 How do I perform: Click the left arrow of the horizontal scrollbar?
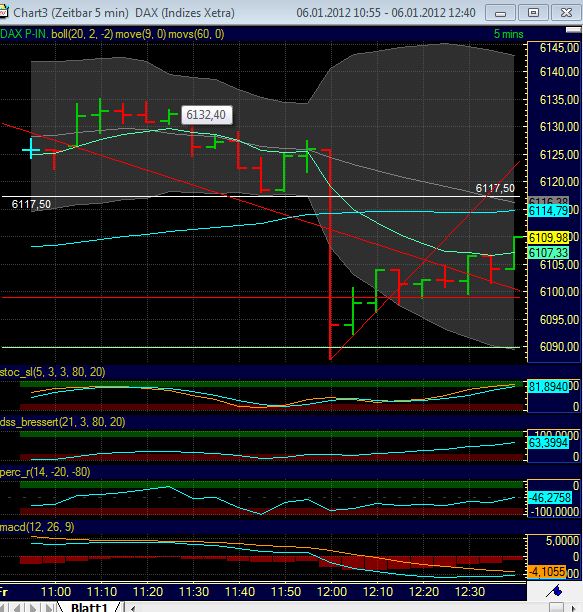tap(133, 608)
